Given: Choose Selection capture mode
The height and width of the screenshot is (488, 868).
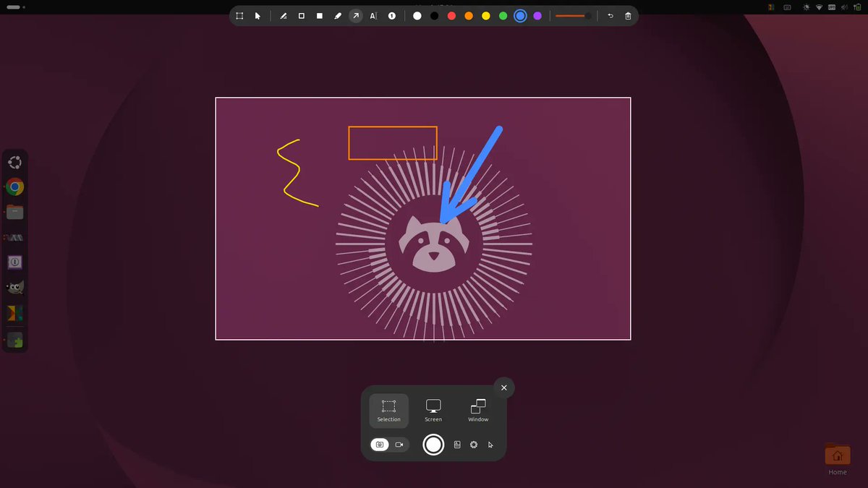Looking at the screenshot, I should pos(388,411).
